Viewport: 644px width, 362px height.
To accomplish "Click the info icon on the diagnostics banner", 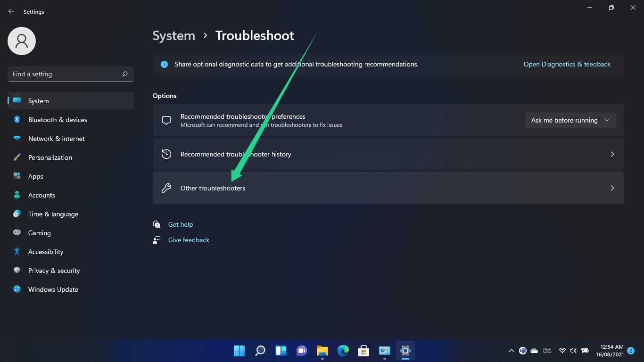I will (x=164, y=64).
